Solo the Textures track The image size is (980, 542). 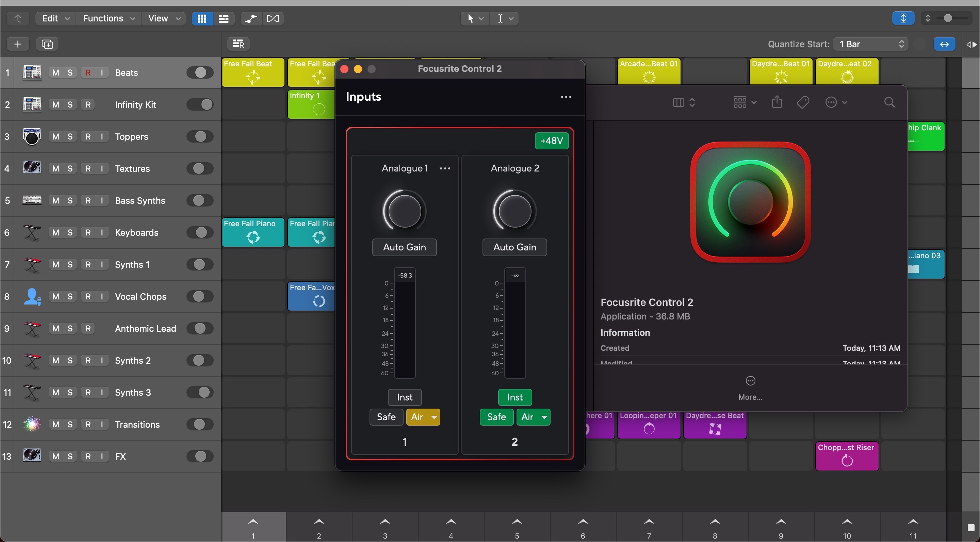(70, 168)
